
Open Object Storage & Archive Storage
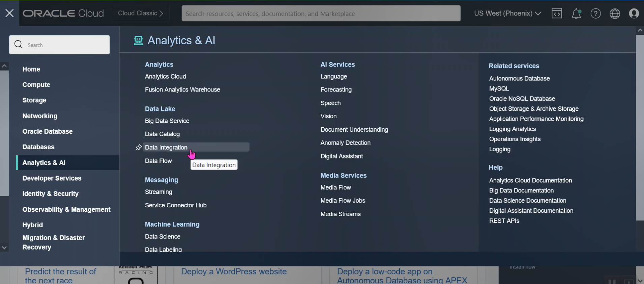tap(534, 109)
